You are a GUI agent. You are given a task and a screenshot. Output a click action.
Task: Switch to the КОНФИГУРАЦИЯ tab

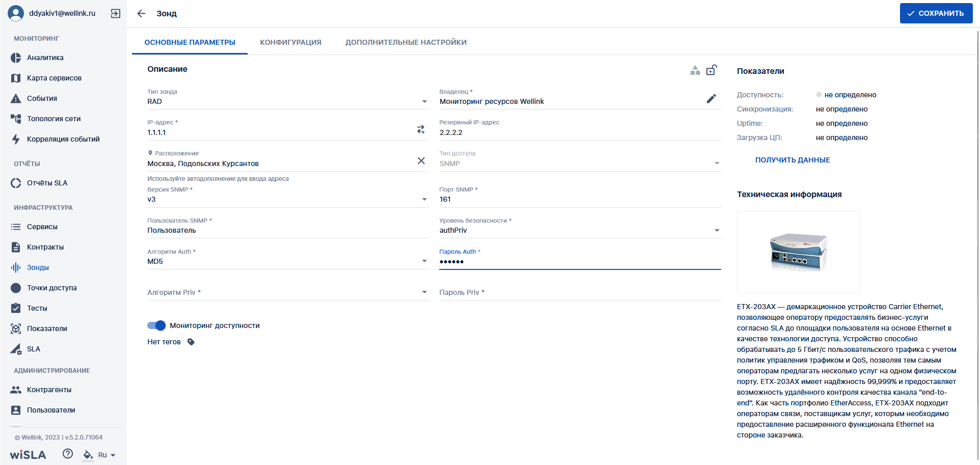click(x=290, y=42)
